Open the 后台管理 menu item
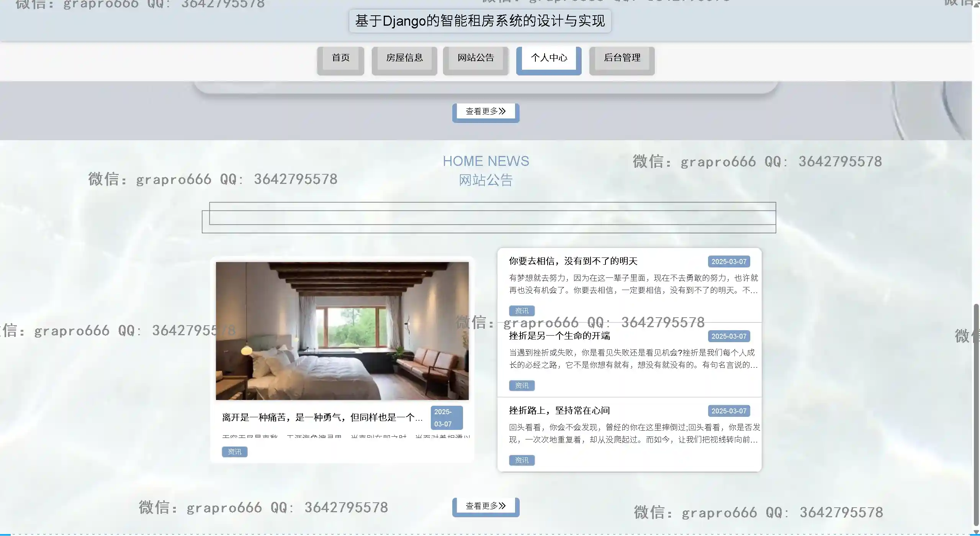The image size is (980, 536). 622,58
